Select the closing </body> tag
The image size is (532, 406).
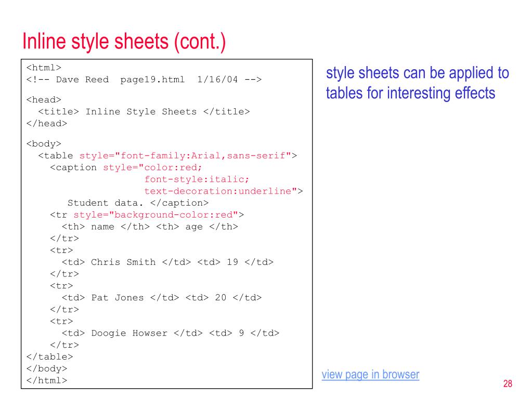click(47, 369)
